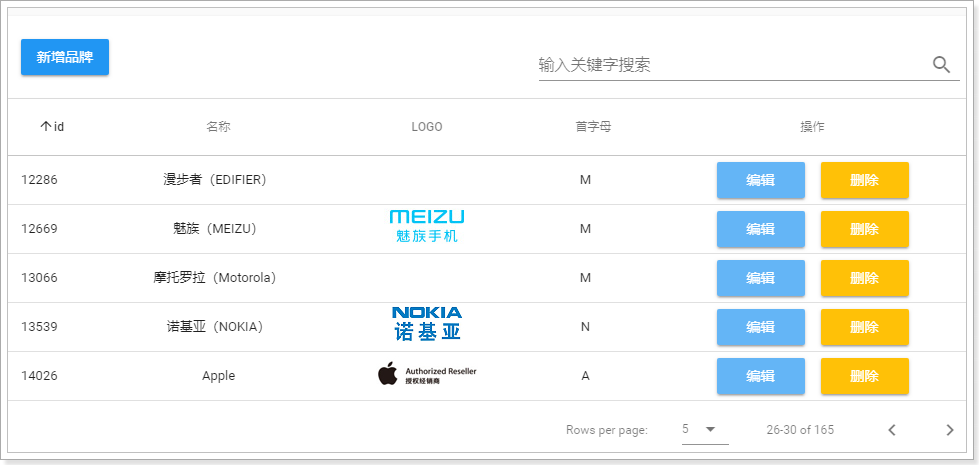Open the rows per page dropdown

703,429
